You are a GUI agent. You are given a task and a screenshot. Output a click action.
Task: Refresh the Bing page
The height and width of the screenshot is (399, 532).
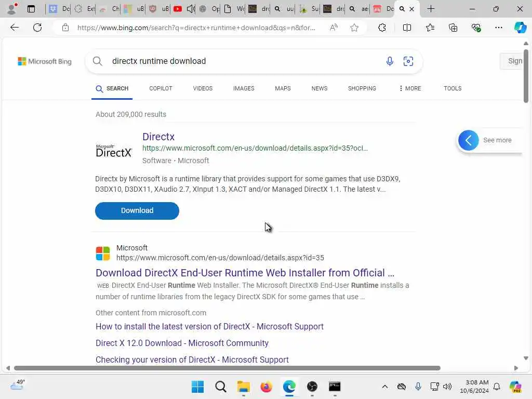coord(37,28)
